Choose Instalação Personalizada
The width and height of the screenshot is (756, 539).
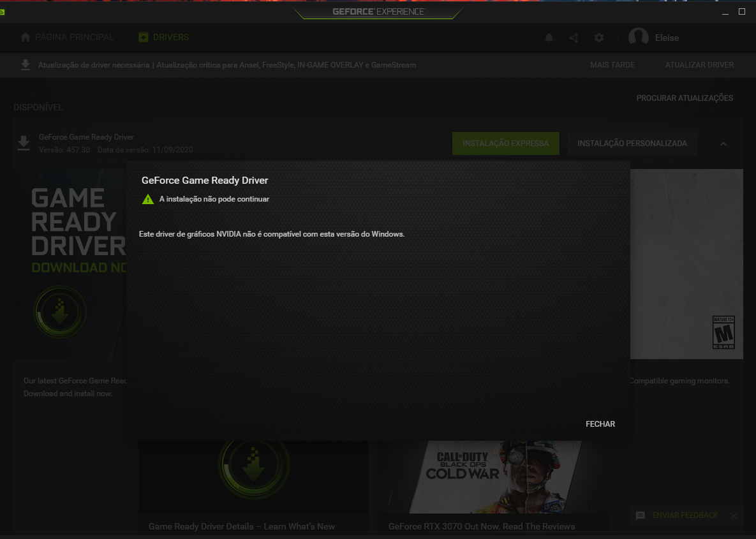[632, 143]
